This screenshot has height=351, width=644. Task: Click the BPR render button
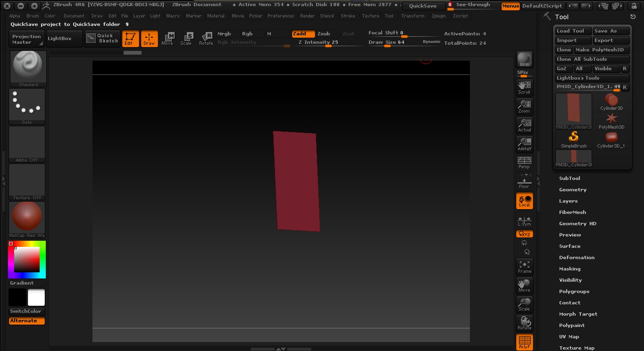coord(524,60)
